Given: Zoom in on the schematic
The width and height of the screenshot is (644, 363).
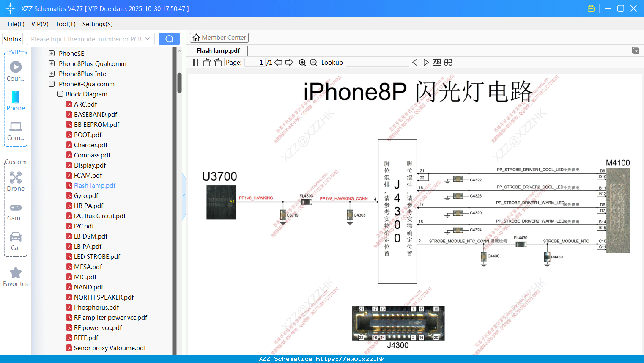Looking at the screenshot, I should [302, 63].
